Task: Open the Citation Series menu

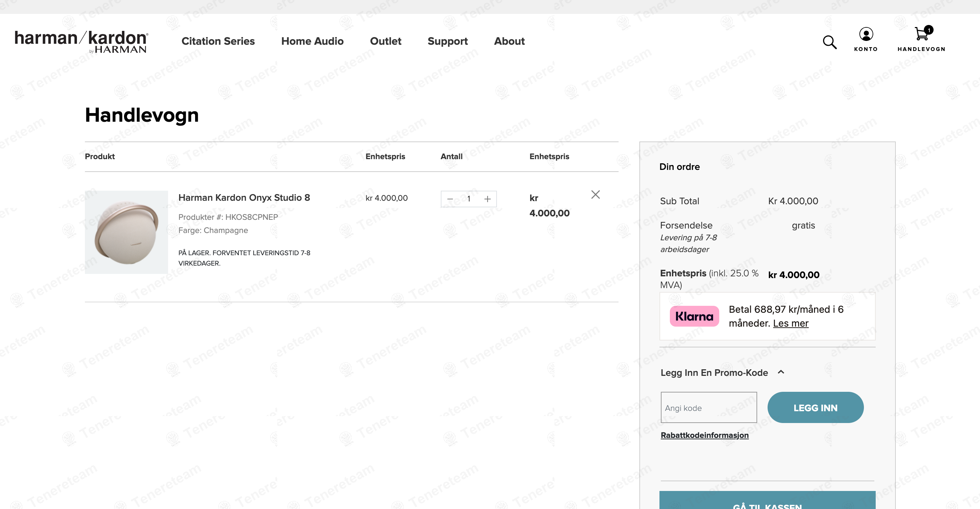Action: 218,41
